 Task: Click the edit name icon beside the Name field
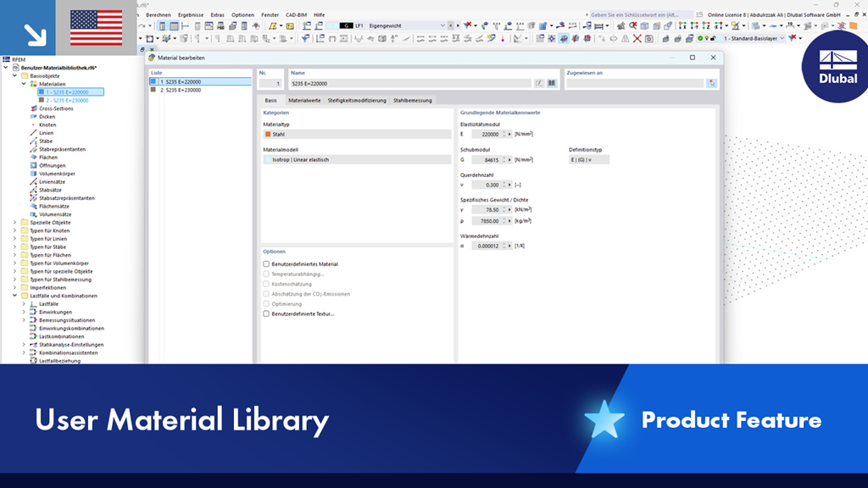[x=539, y=84]
